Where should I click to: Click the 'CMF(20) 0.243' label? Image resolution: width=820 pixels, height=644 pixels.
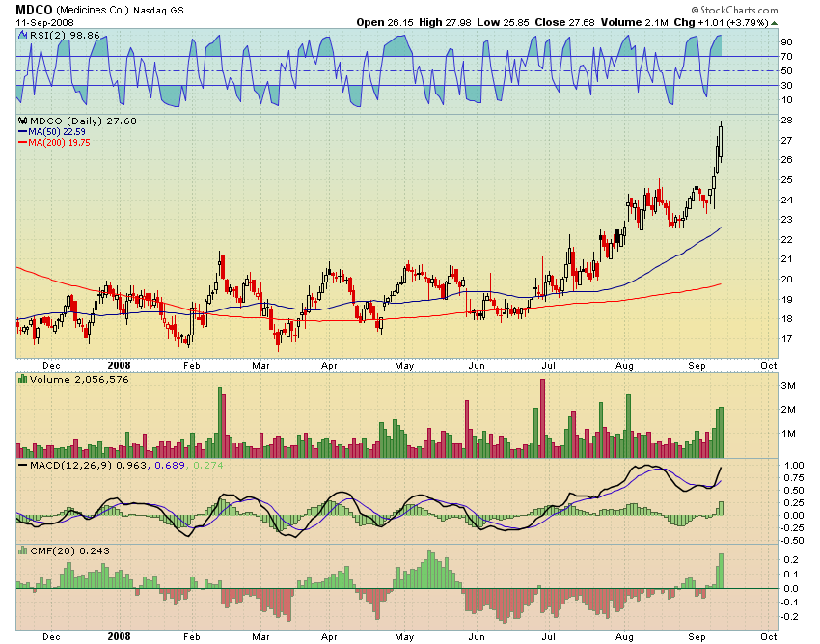point(70,550)
